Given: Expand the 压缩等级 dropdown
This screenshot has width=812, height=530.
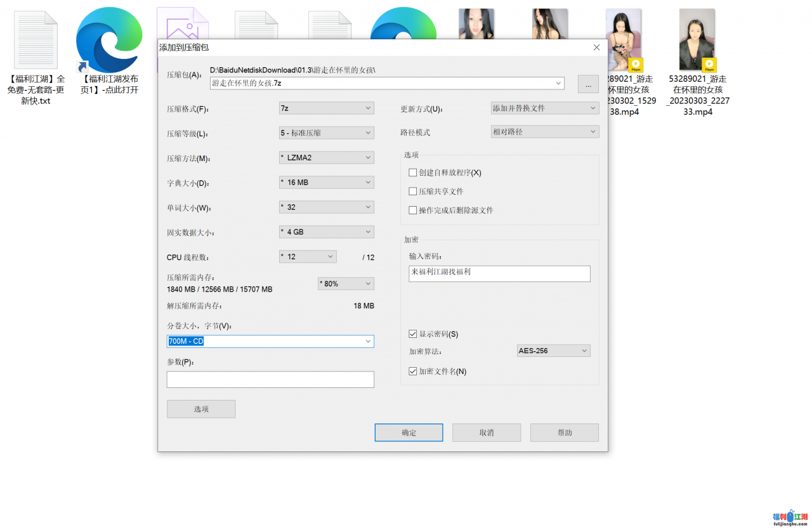Looking at the screenshot, I should [326, 133].
